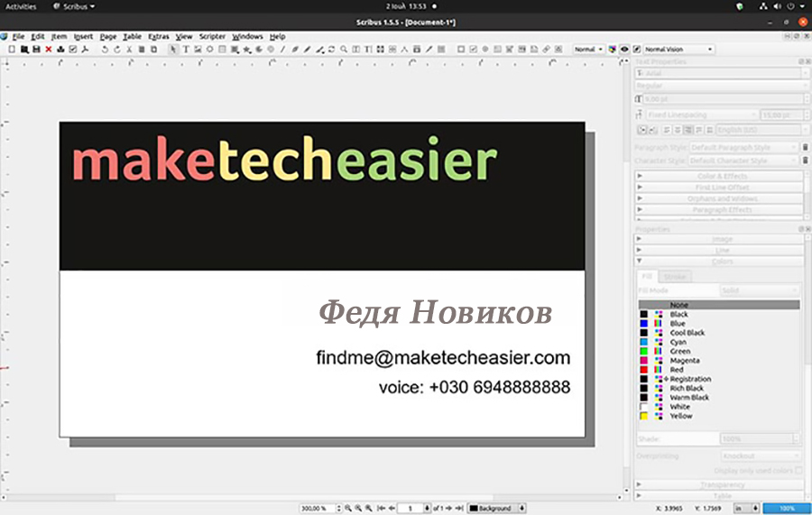Screen dimensions: 812x515
Task: Select Magenta in the color list
Action: coord(679,361)
